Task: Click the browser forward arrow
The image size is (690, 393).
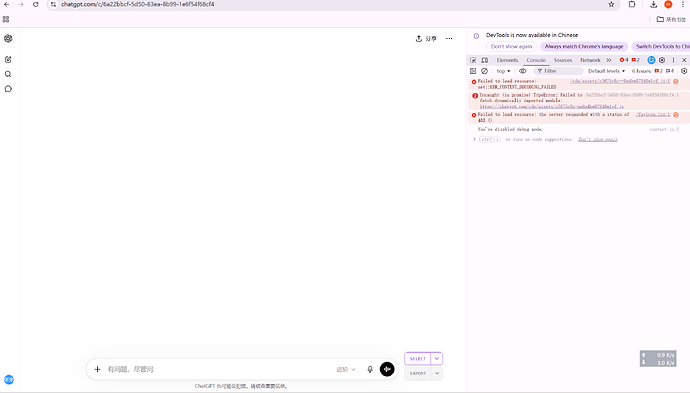Action: click(x=21, y=4)
